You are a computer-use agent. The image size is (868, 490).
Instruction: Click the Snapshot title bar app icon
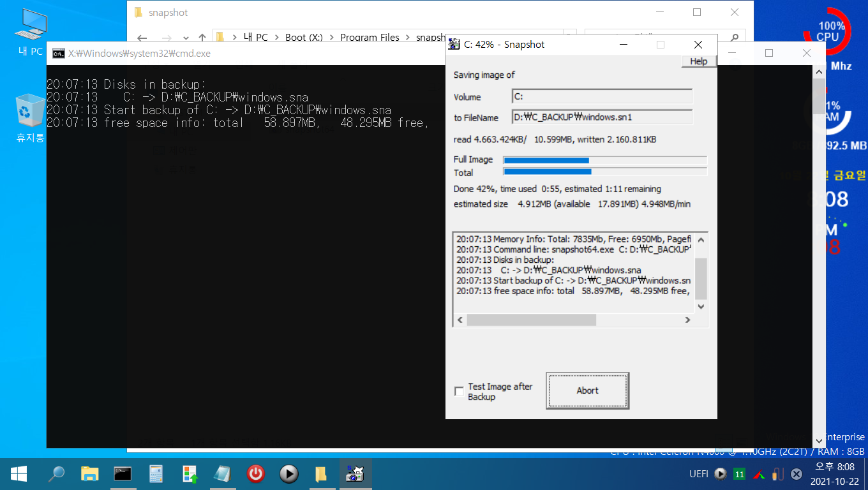click(x=454, y=44)
